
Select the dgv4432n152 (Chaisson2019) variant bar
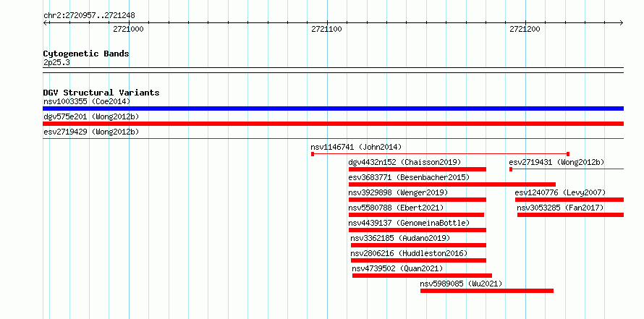418,169
